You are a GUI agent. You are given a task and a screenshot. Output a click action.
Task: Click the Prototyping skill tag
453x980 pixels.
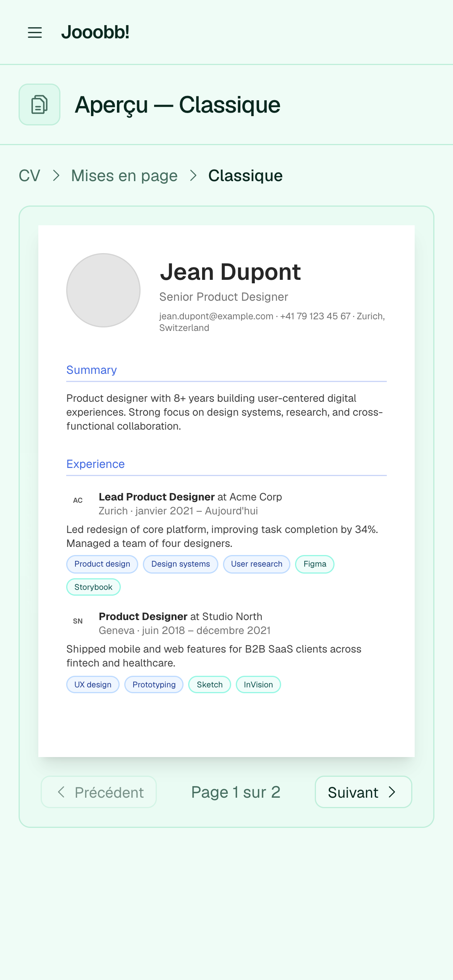coord(154,685)
